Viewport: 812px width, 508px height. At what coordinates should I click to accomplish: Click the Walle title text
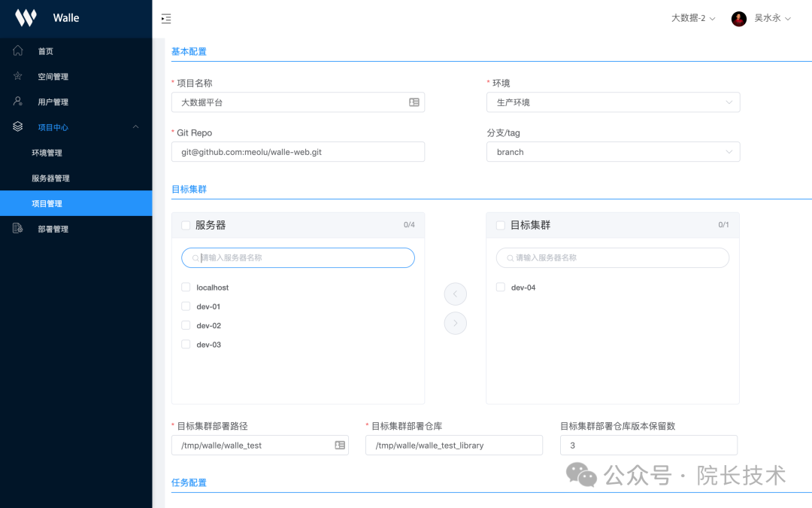(65, 17)
